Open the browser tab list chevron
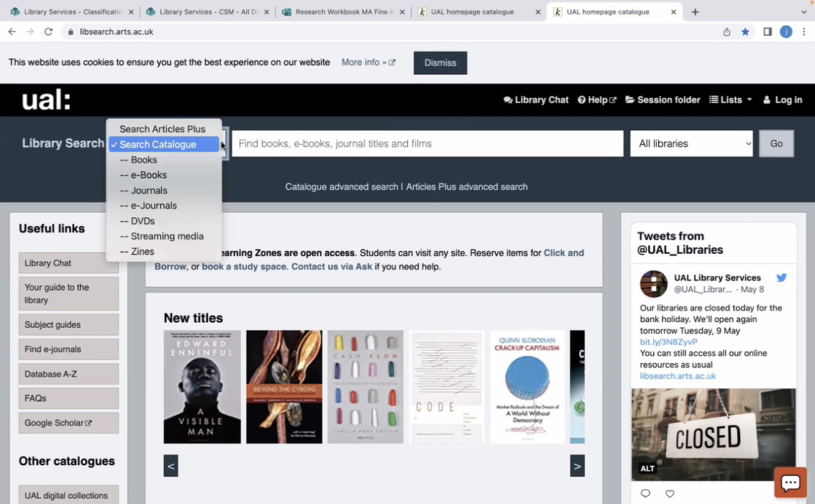 coord(803,12)
